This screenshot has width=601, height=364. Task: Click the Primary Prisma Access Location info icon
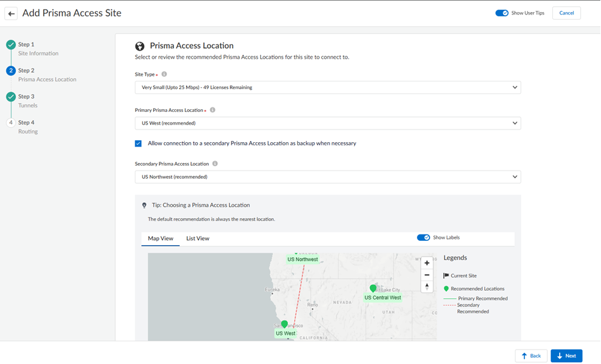pyautogui.click(x=213, y=110)
